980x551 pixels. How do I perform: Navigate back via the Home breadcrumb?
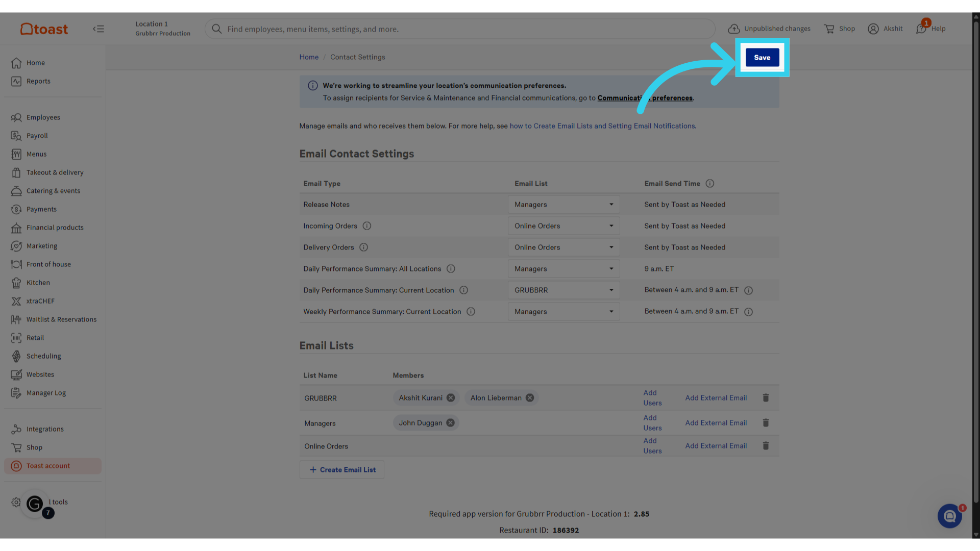click(x=308, y=57)
